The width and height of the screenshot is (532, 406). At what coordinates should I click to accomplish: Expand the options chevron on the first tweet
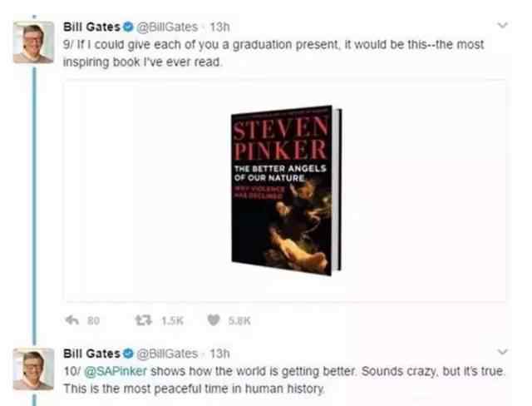(x=502, y=26)
